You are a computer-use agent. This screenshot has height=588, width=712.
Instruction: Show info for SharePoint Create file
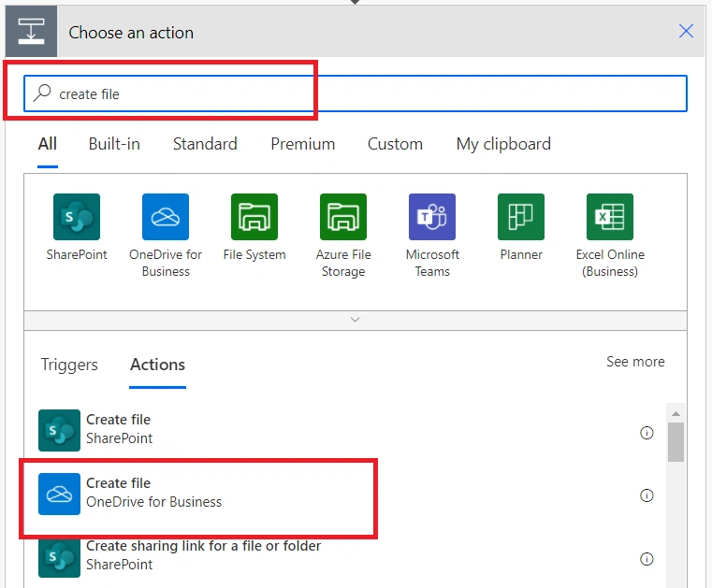[x=647, y=433]
